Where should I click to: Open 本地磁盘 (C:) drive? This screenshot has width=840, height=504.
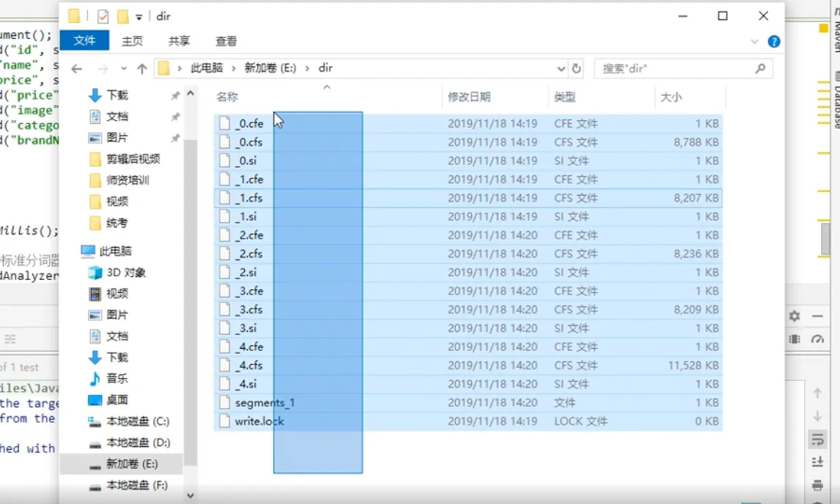coord(138,421)
